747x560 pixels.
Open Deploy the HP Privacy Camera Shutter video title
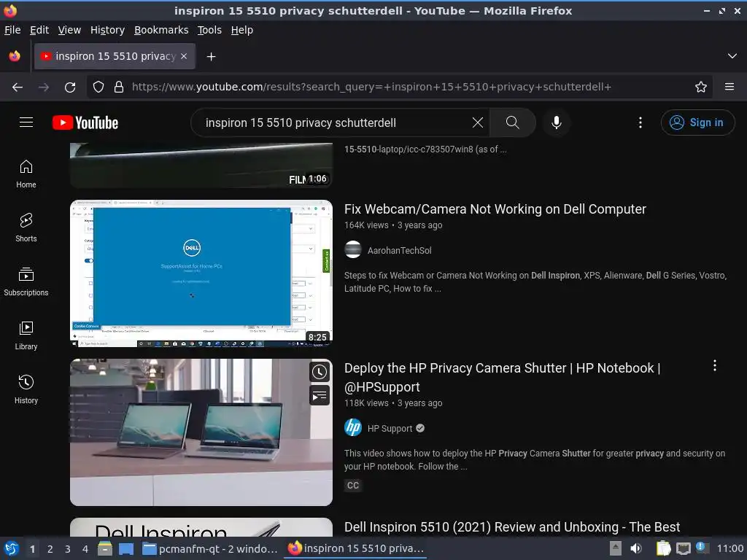[502, 377]
